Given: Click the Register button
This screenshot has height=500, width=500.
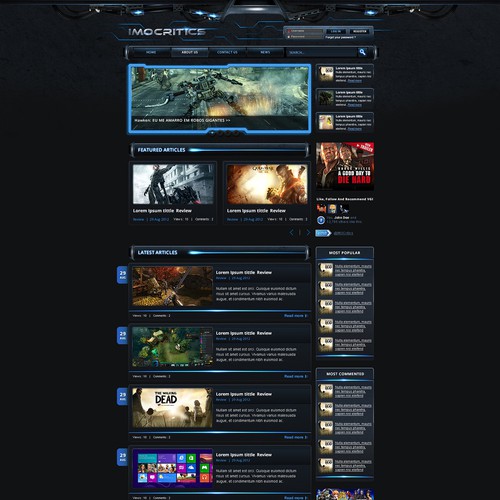Looking at the screenshot, I should pyautogui.click(x=360, y=31).
